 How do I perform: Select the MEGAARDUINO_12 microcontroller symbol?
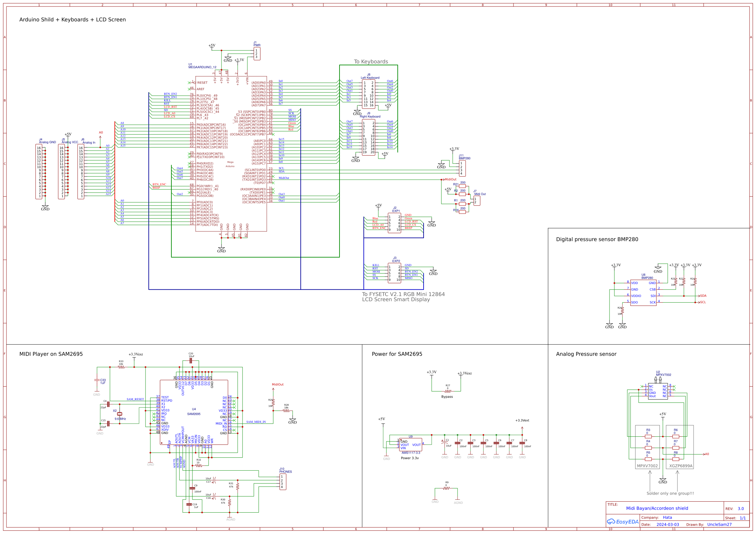click(x=231, y=155)
